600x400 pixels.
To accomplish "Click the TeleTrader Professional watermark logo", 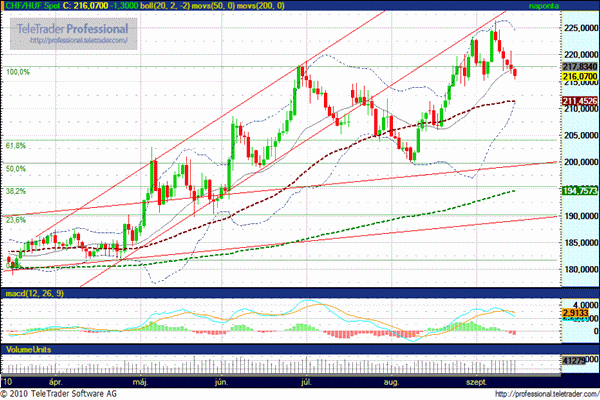I will [72, 34].
